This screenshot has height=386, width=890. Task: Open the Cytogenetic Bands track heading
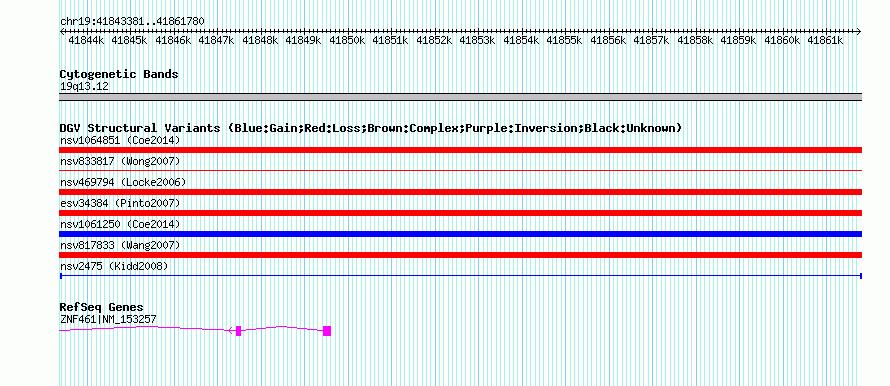[119, 74]
